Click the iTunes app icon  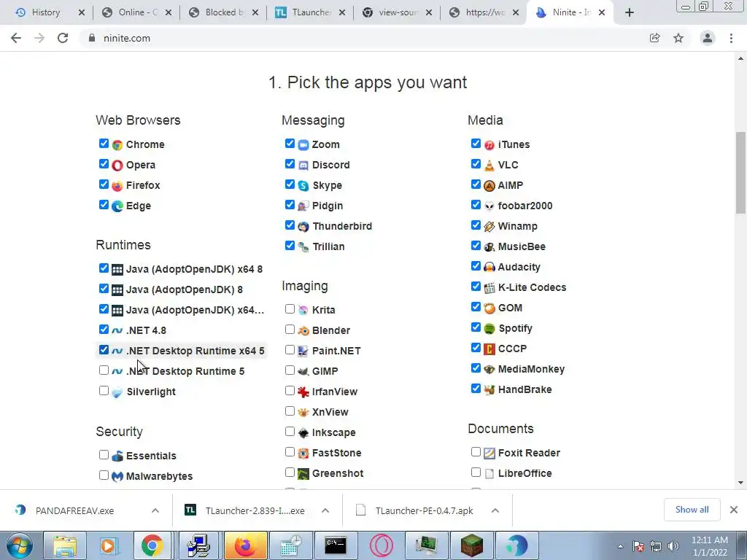pyautogui.click(x=489, y=145)
